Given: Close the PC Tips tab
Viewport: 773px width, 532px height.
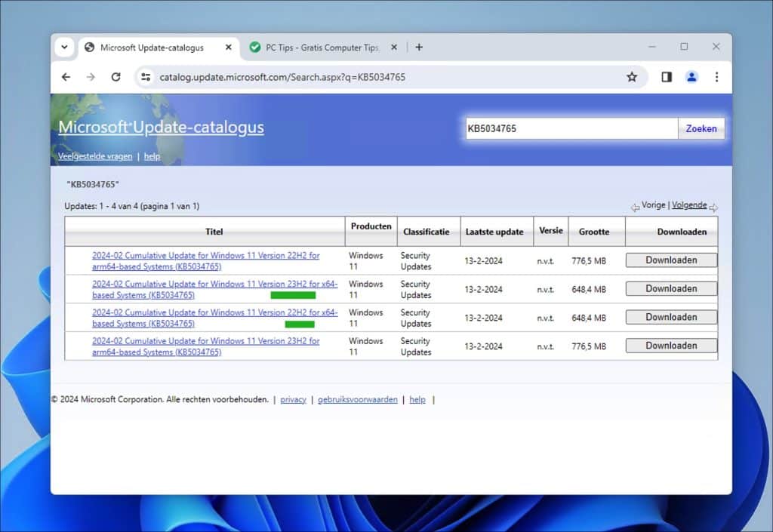Looking at the screenshot, I should (394, 48).
